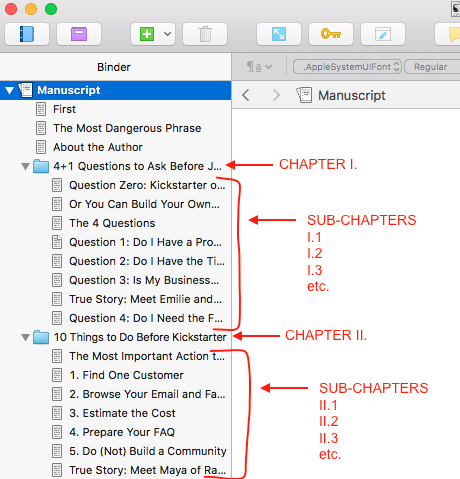This screenshot has height=479, width=460.
Task: Open the AppleSystemUIFont font selector
Action: (347, 67)
